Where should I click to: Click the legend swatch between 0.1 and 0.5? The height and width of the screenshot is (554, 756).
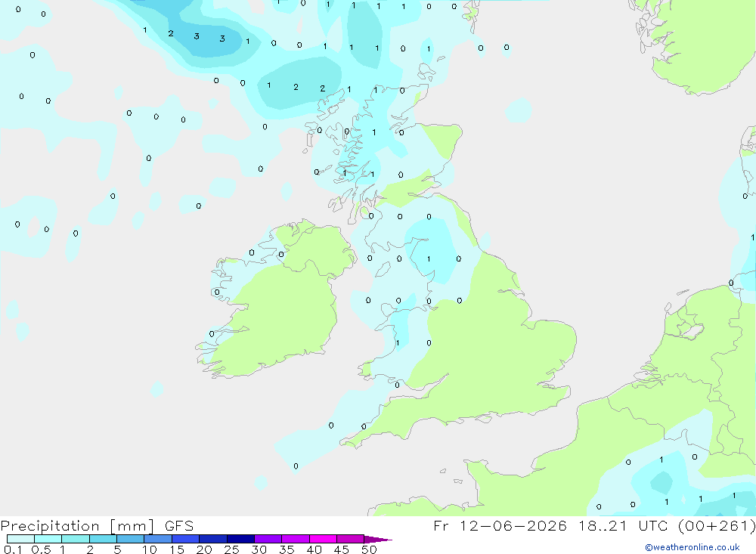(x=20, y=539)
